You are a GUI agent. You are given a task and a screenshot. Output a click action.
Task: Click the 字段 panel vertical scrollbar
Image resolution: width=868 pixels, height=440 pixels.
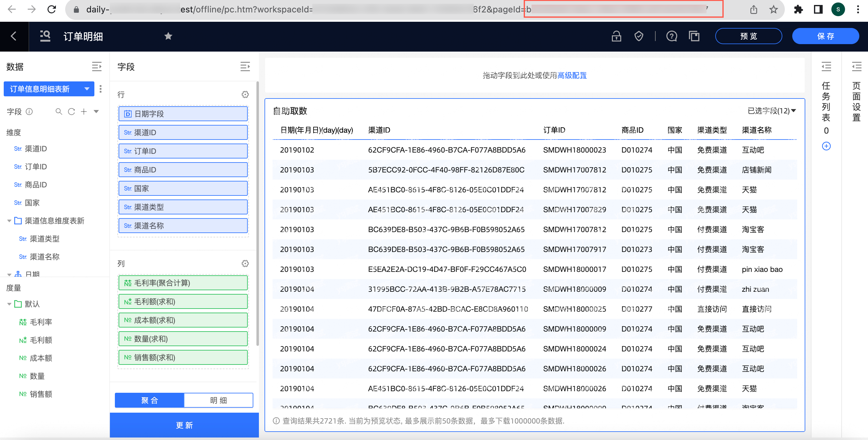[257, 213]
